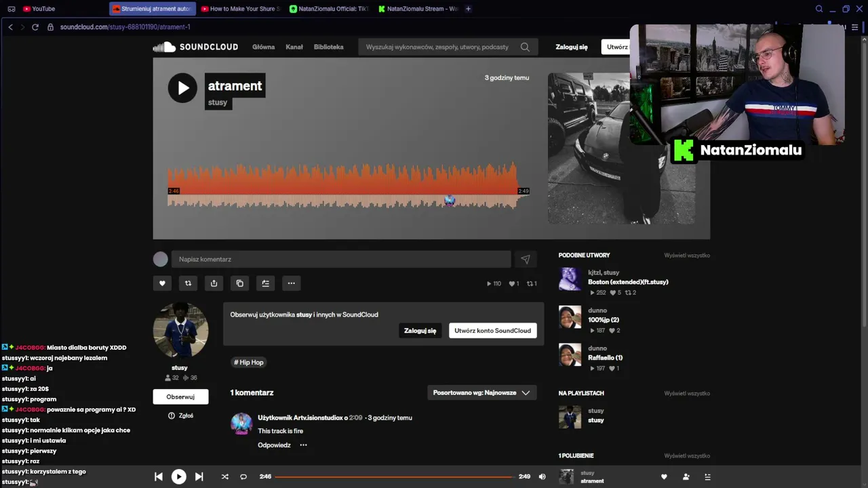Add track to next up queue icon

265,283
